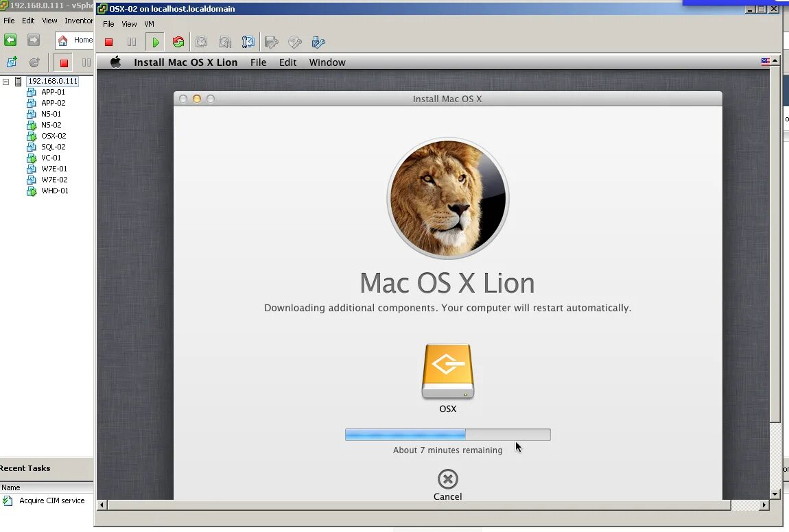Image resolution: width=789 pixels, height=532 pixels.
Task: Click the installer download progress bar
Action: (448, 435)
